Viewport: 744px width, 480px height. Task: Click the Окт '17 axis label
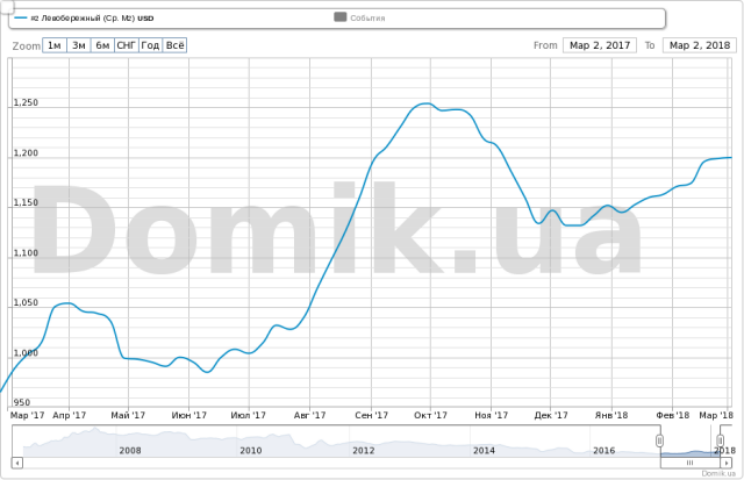tap(430, 415)
